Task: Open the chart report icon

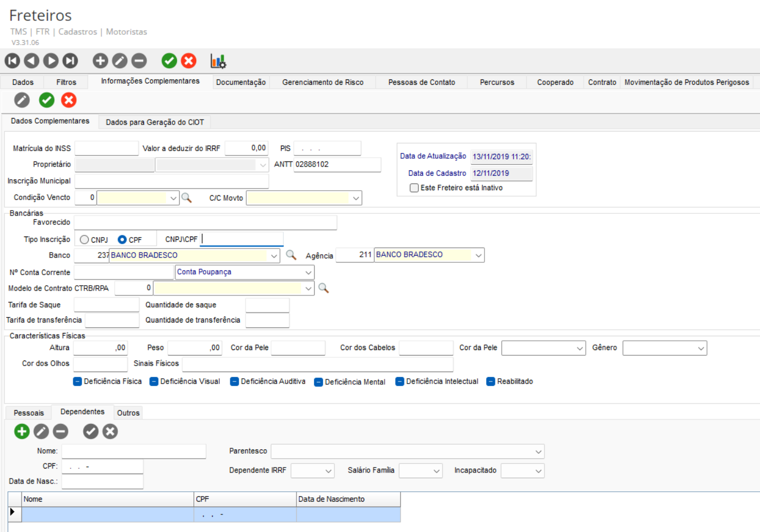Action: pyautogui.click(x=218, y=61)
